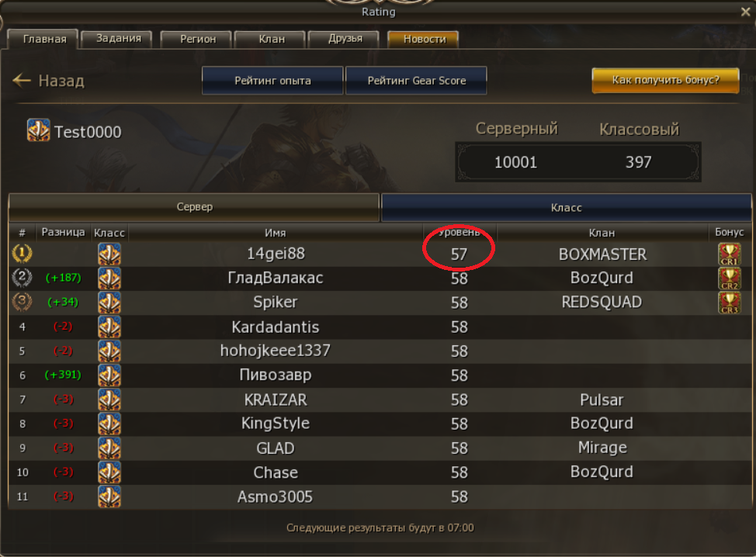Click the Уровень column header
The image size is (756, 557).
[459, 232]
